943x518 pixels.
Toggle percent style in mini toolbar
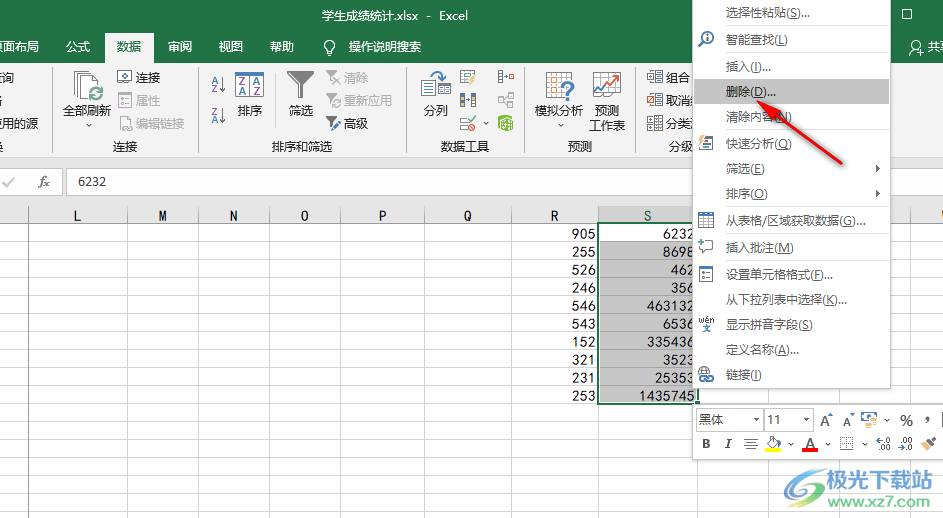(906, 420)
